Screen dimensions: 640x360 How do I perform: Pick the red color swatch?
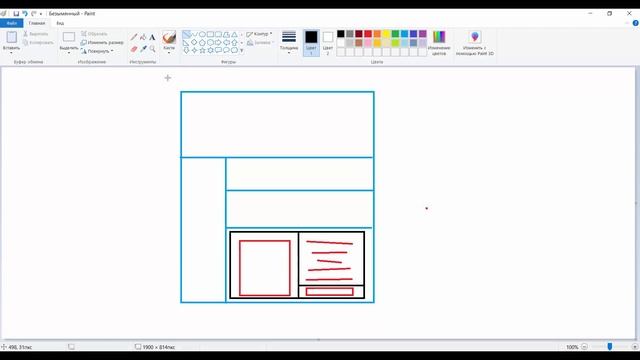point(368,34)
